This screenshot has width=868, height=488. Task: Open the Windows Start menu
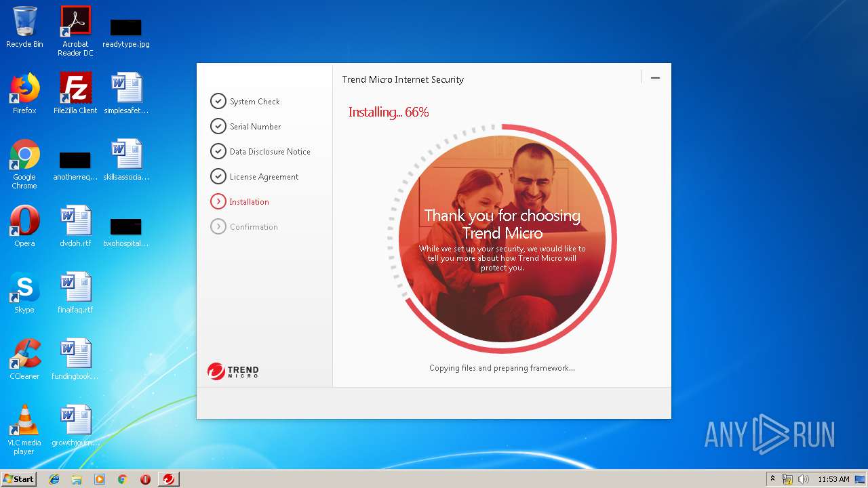(18, 479)
